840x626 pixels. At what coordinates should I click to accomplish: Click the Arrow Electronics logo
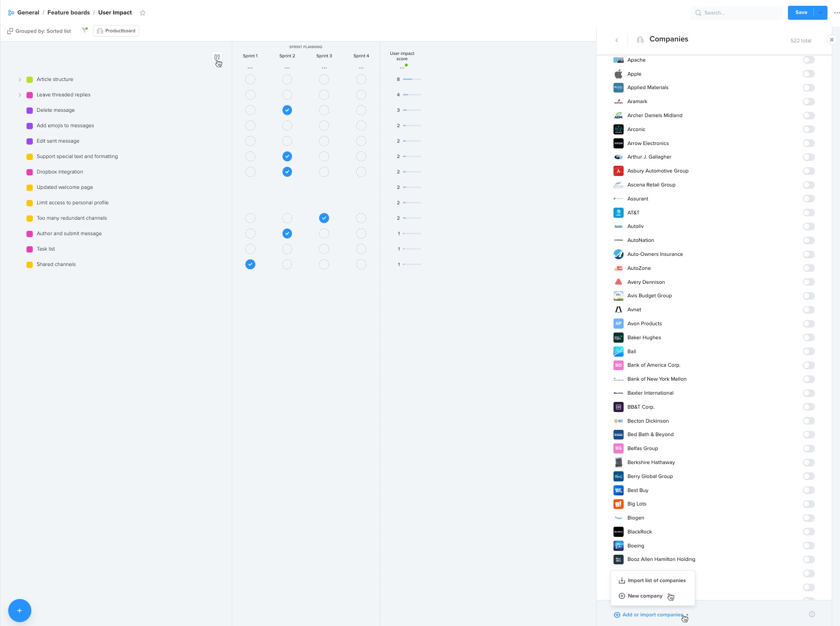click(618, 143)
